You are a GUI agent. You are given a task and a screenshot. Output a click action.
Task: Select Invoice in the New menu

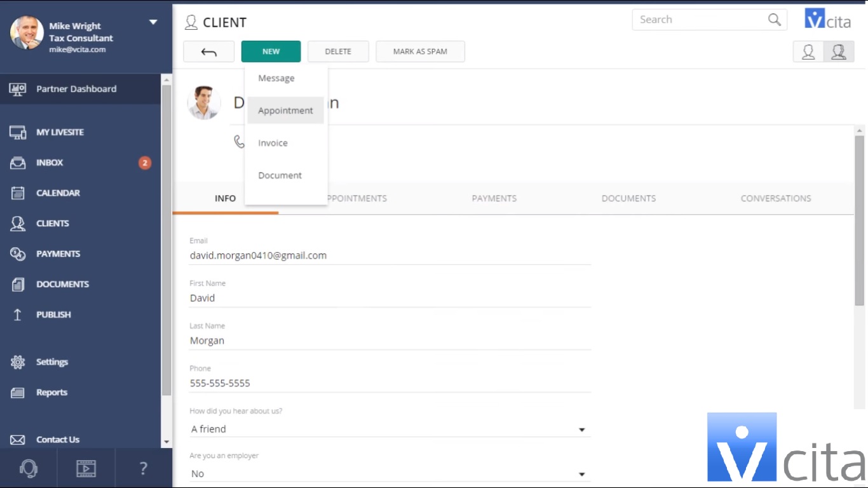click(273, 143)
